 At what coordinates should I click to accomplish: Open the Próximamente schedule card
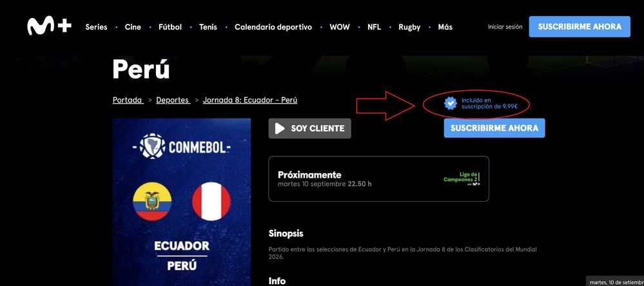pos(378,179)
